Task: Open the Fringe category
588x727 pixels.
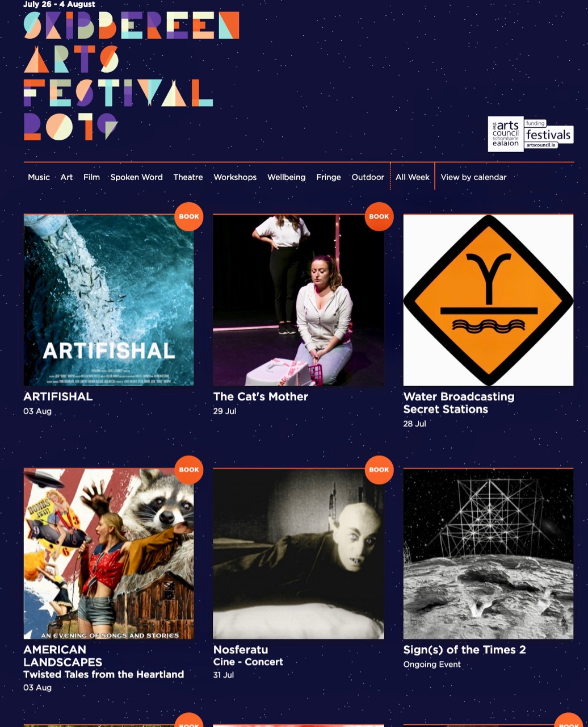Action: point(329,177)
